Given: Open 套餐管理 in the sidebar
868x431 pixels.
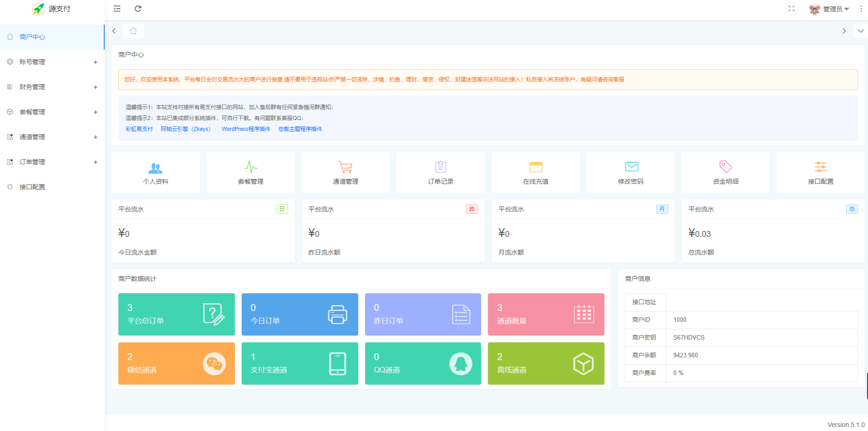Looking at the screenshot, I should click(52, 112).
